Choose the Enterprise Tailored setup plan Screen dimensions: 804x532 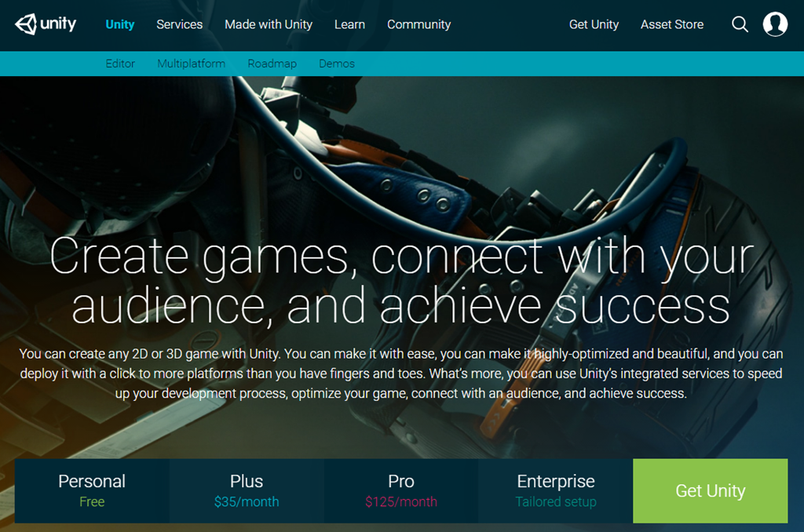pos(556,491)
